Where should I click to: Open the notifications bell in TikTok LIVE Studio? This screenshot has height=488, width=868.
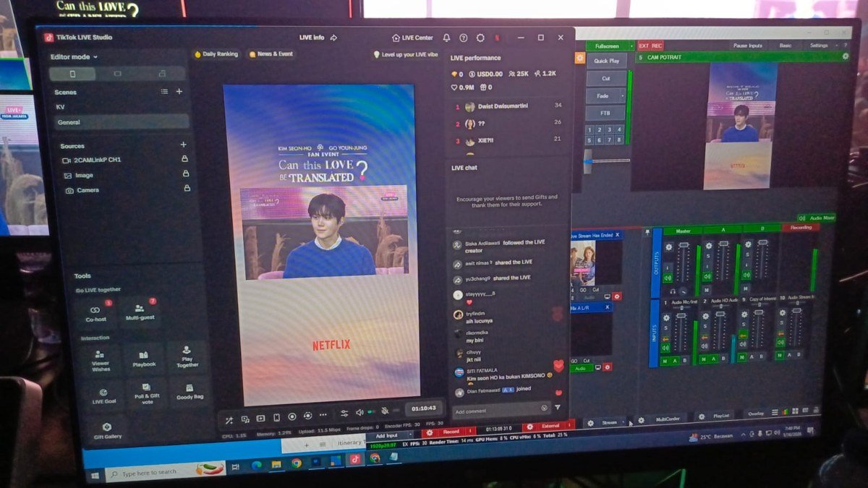[x=446, y=38]
